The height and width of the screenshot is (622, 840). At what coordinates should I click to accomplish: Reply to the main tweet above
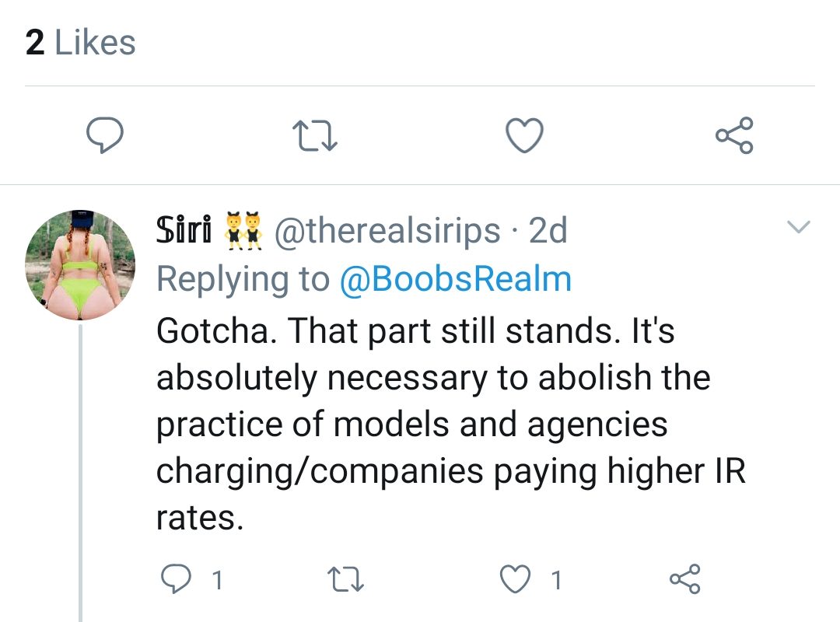(x=105, y=135)
